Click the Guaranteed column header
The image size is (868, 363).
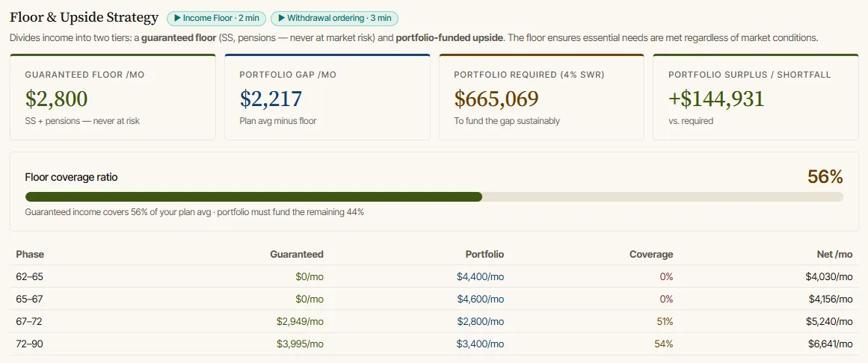(x=297, y=255)
